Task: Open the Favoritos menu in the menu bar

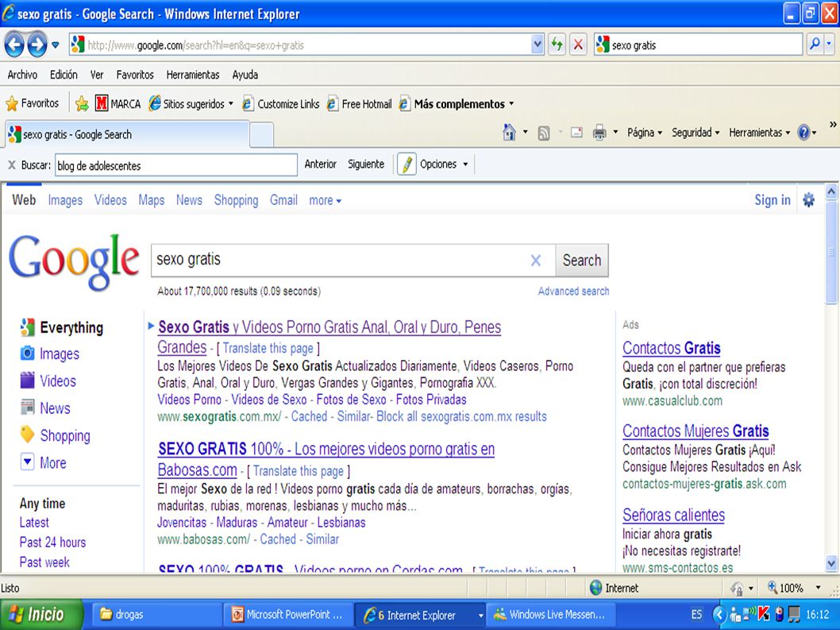Action: 135,75
